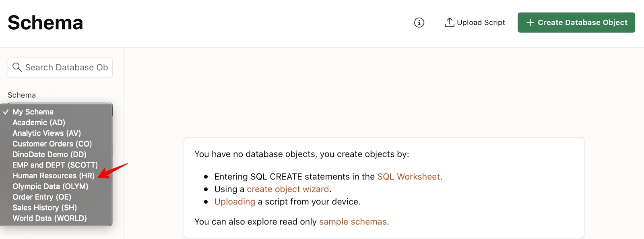
Task: Click the information icon
Action: (419, 22)
